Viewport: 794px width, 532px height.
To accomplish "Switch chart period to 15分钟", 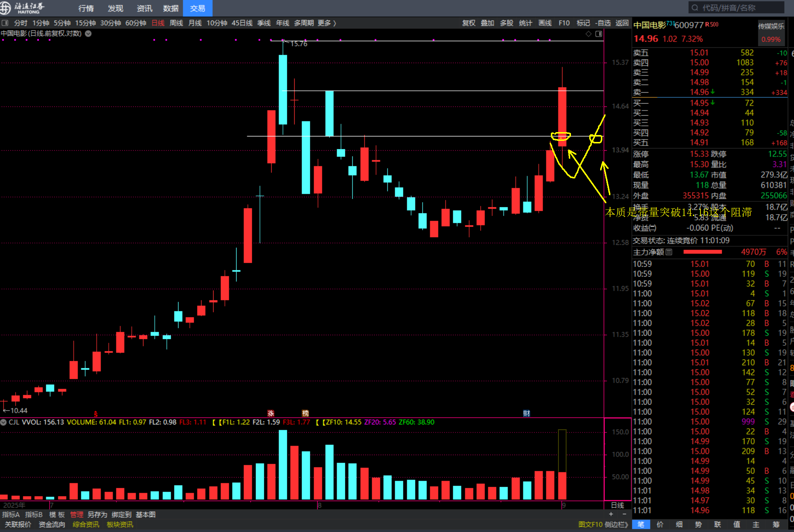I will (x=85, y=23).
